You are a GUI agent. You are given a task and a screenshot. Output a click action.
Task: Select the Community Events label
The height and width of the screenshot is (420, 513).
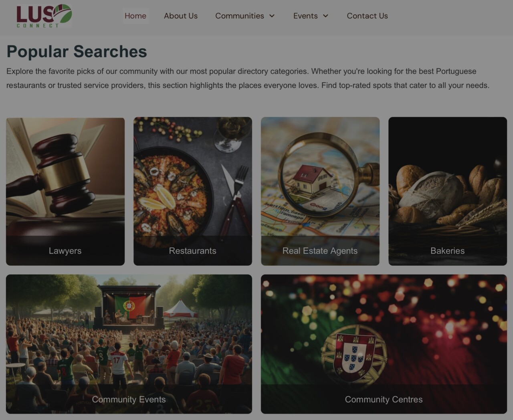[x=129, y=400]
